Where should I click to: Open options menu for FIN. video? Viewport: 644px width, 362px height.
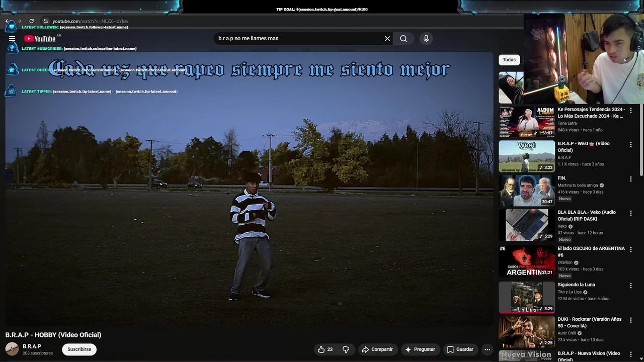coord(631,178)
